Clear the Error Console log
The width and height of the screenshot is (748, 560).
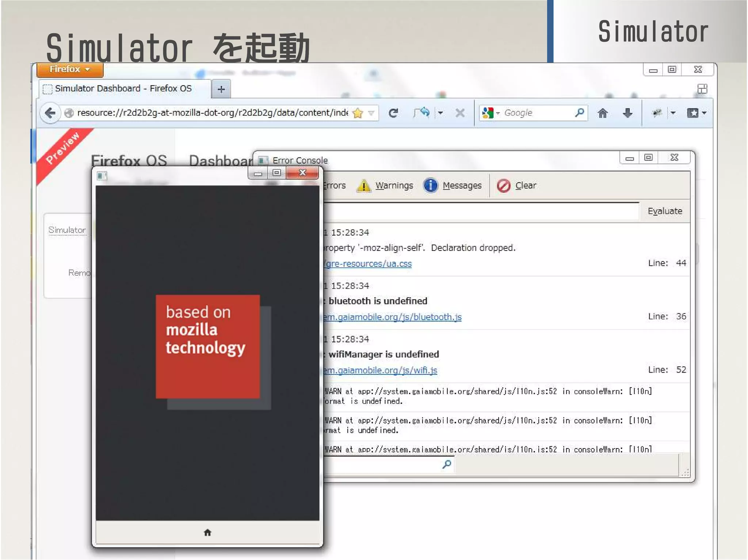[516, 186]
